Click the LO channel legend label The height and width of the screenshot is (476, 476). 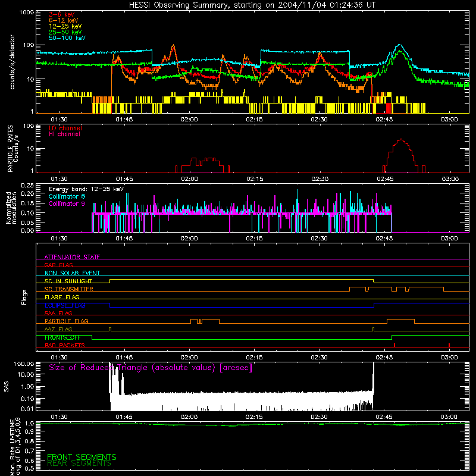point(65,128)
